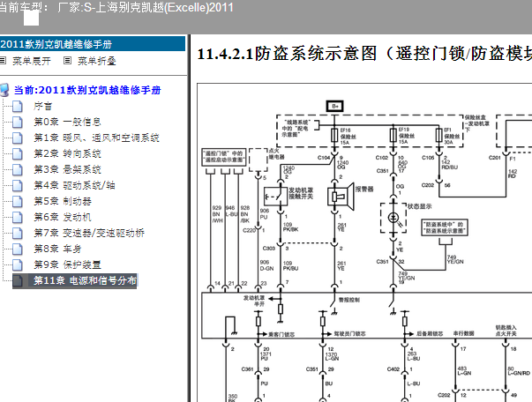Click the EF16 保险丝 15A fuse
This screenshot has width=532, height=402.
(x=334, y=135)
